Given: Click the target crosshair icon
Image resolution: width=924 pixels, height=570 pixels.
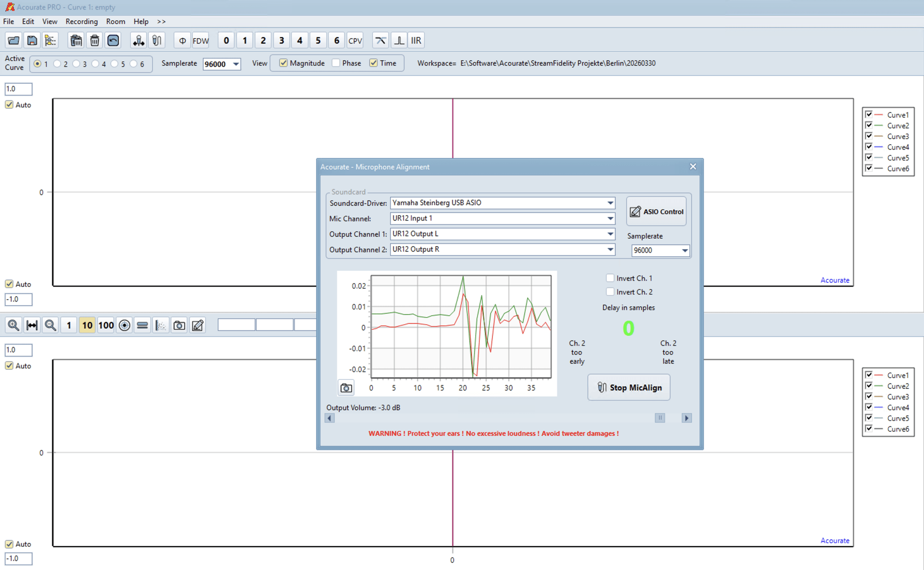Looking at the screenshot, I should pyautogui.click(x=124, y=325).
